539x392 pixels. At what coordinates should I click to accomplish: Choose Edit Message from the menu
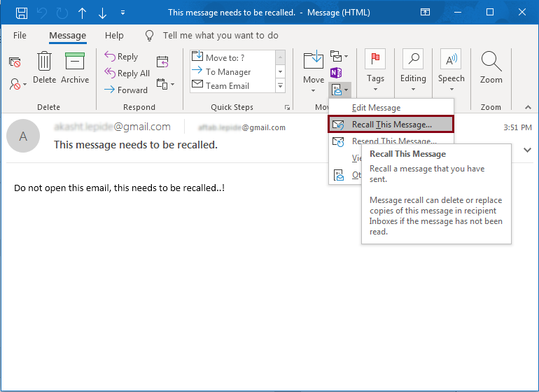click(x=376, y=108)
